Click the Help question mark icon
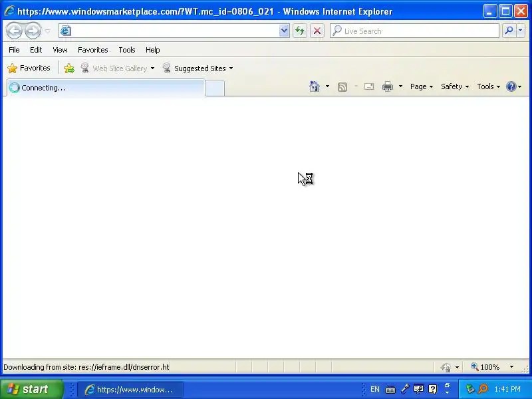Viewport: 532px width, 399px height. click(x=511, y=86)
